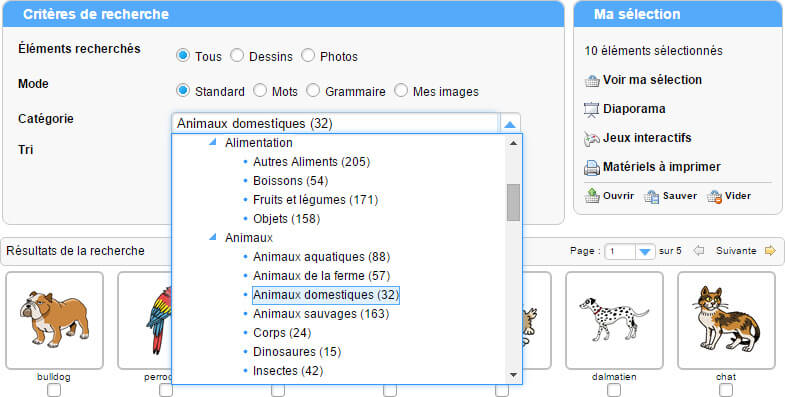Collapse the Alimentation tree group
Viewport: 785px width, 397px height.
click(x=212, y=143)
